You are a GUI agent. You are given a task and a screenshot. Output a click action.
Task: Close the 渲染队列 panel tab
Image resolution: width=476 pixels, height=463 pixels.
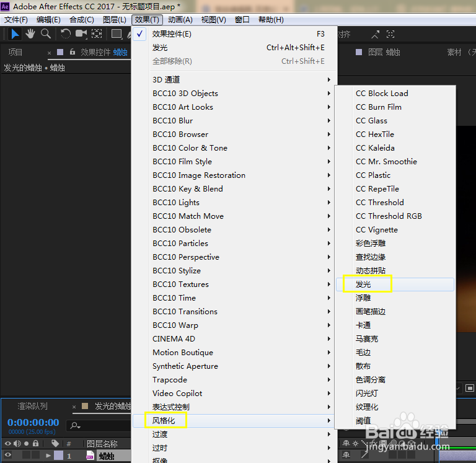pos(74,407)
